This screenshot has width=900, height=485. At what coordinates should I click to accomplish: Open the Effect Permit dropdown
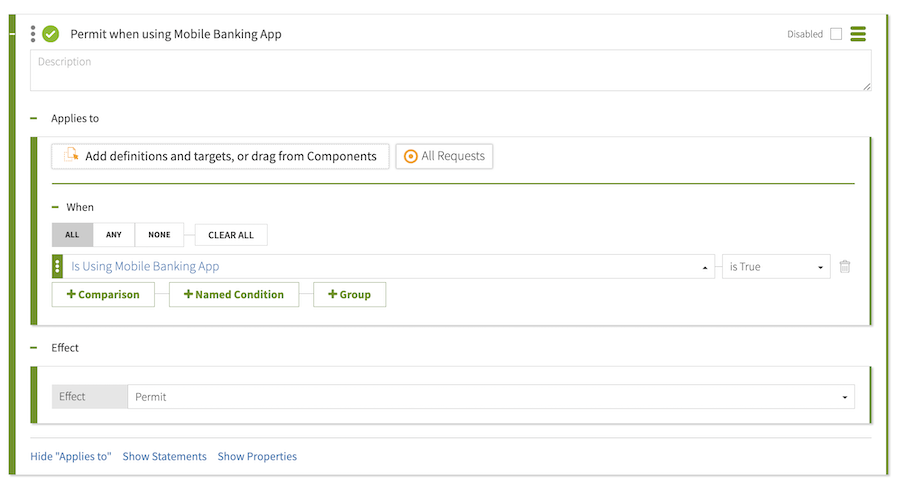(491, 397)
